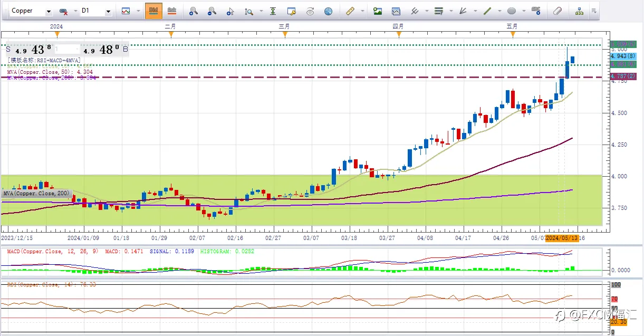
Task: Click the zoom in magnifier
Action: point(194,11)
